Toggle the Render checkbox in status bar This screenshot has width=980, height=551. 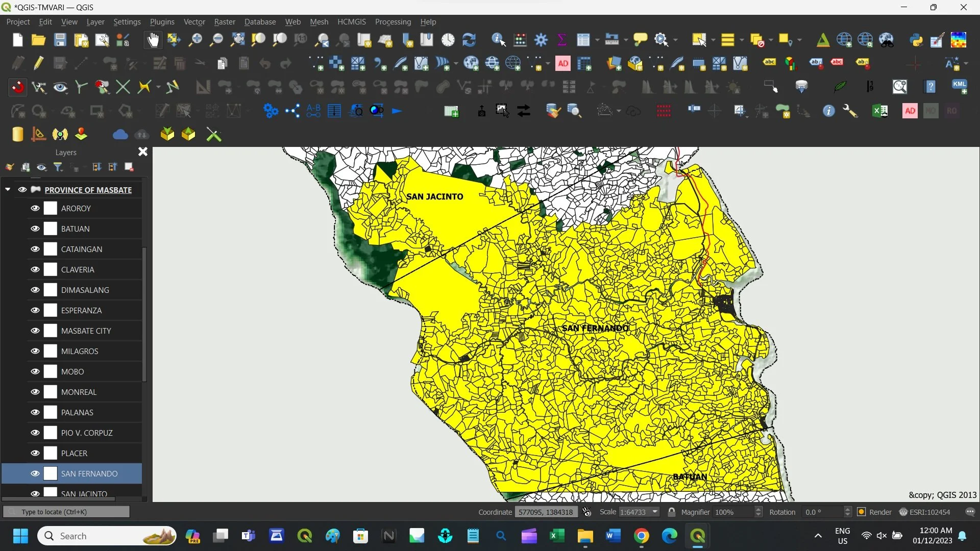click(862, 512)
